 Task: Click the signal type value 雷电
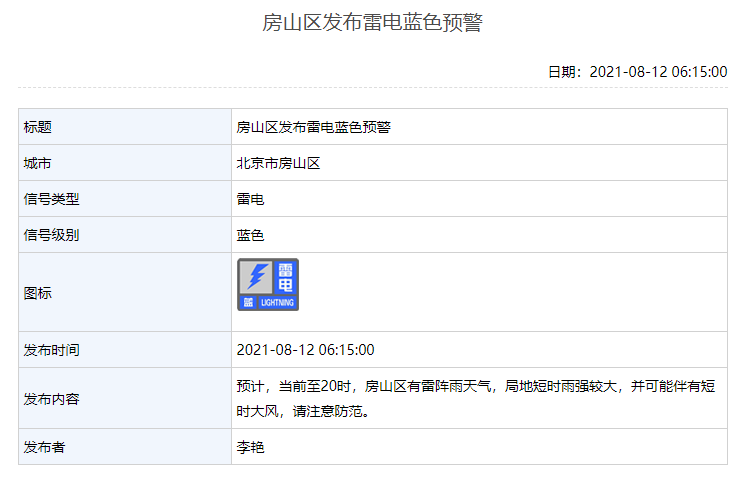250,199
